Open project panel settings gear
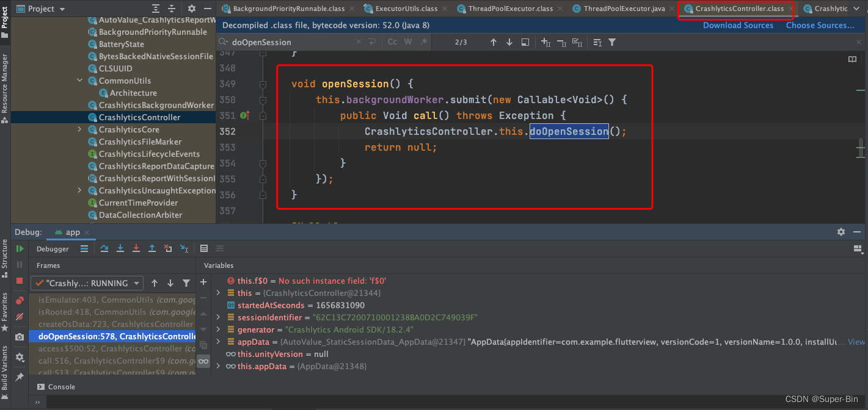The image size is (868, 410). pos(192,9)
